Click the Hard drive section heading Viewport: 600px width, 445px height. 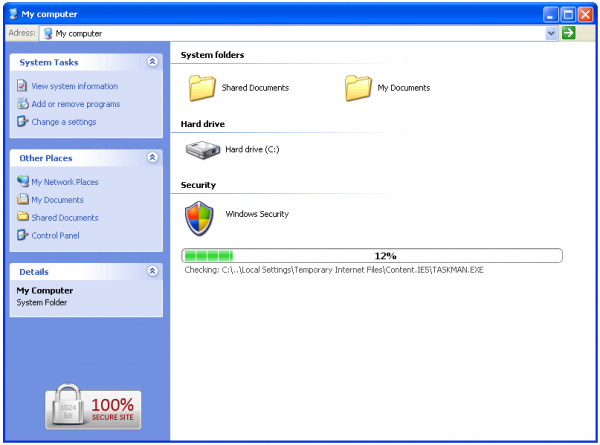[203, 124]
